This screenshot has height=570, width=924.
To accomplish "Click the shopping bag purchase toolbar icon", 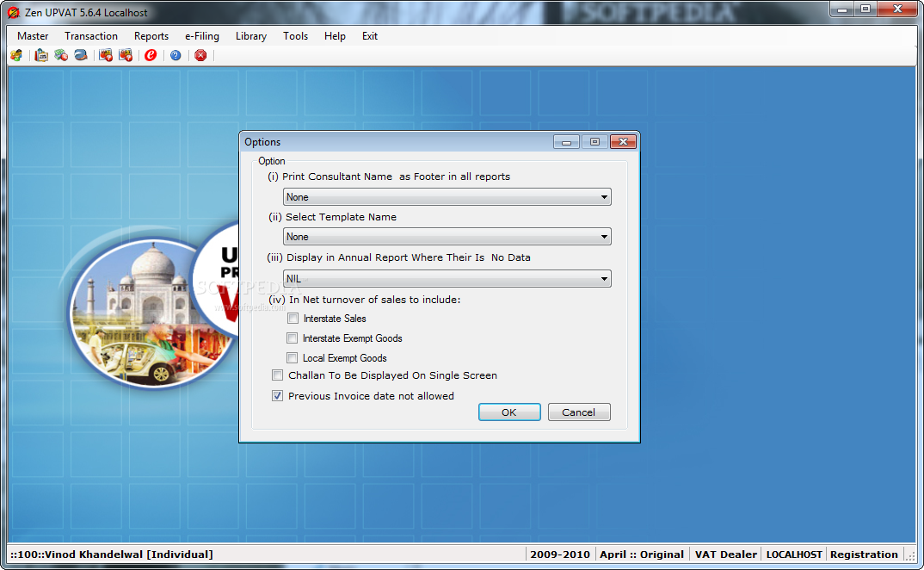I will pyautogui.click(x=41, y=55).
